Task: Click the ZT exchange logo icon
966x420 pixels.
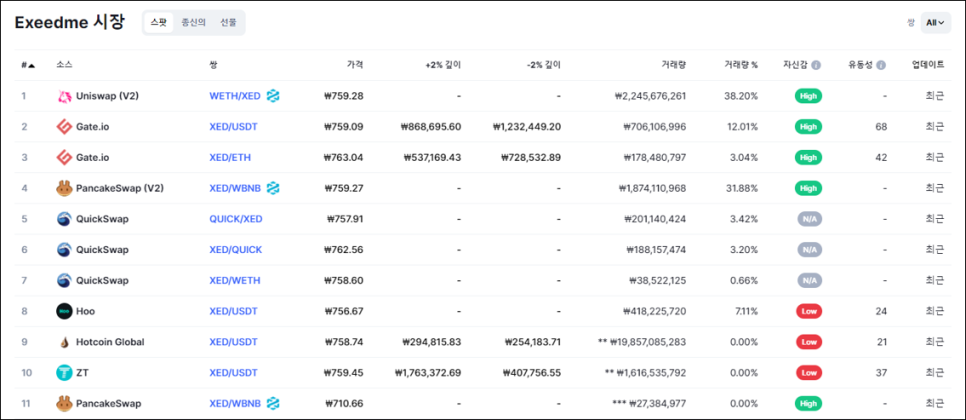Action: point(64,373)
